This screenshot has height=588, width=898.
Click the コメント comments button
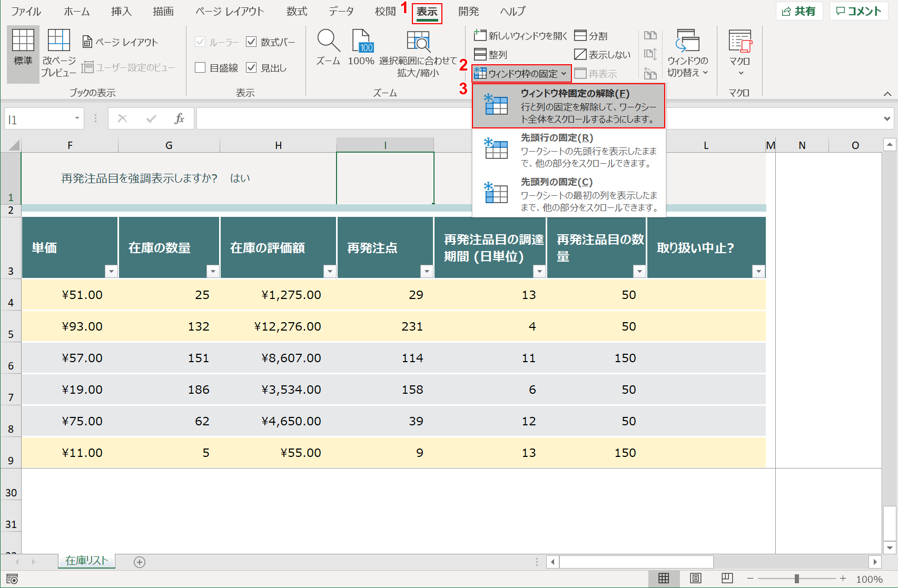(x=858, y=11)
